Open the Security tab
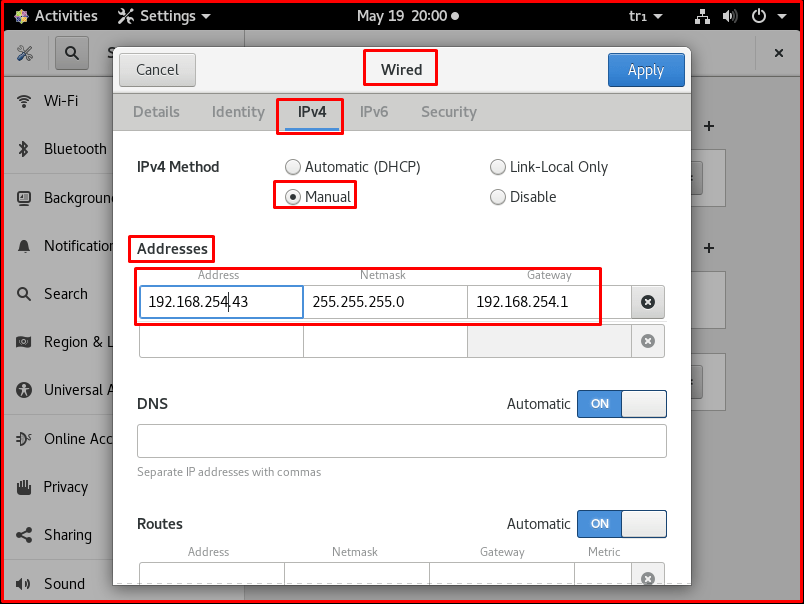The width and height of the screenshot is (804, 604). click(448, 112)
